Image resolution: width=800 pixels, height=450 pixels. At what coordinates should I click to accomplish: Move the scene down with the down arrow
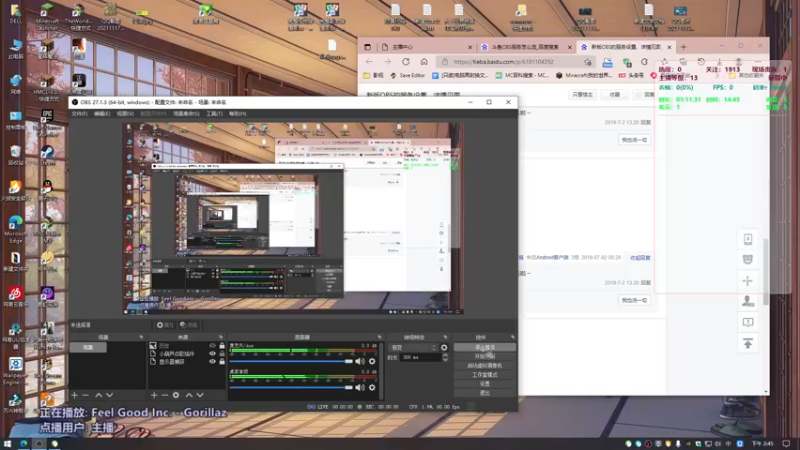point(109,395)
